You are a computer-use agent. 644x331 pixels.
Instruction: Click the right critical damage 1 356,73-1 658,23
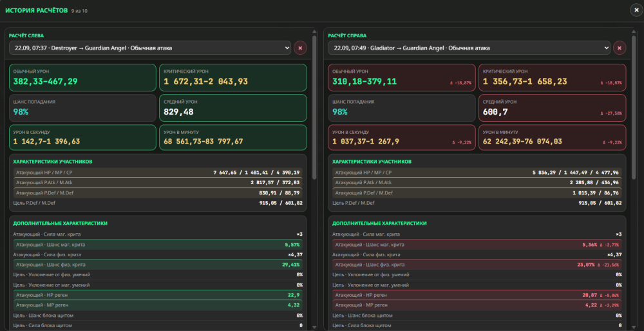click(x=552, y=77)
